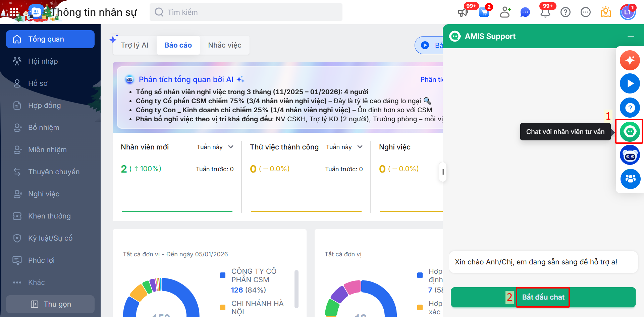Click the support panel divider handle

(x=443, y=172)
